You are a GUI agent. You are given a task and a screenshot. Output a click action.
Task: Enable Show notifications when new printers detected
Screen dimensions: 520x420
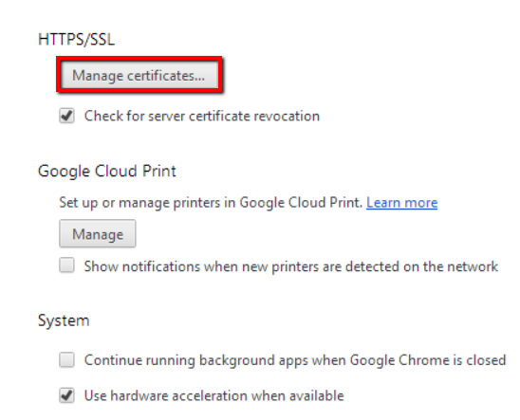[67, 265]
